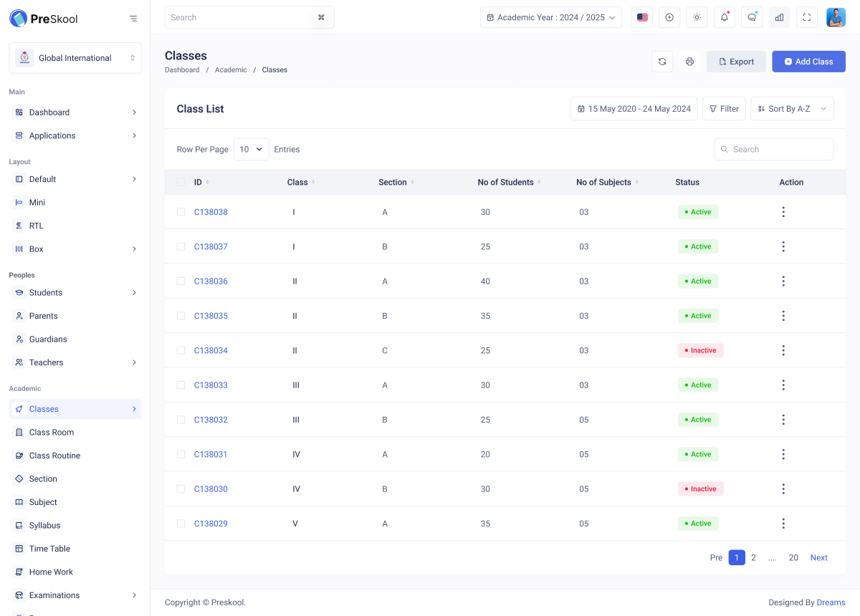Click the Class List search field
Image resolution: width=860 pixels, height=616 pixels.
779,149
